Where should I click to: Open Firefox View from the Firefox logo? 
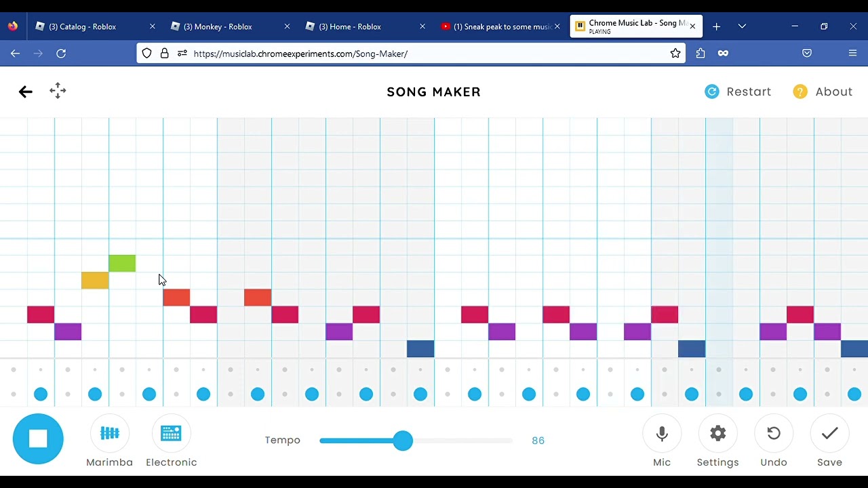click(x=13, y=26)
